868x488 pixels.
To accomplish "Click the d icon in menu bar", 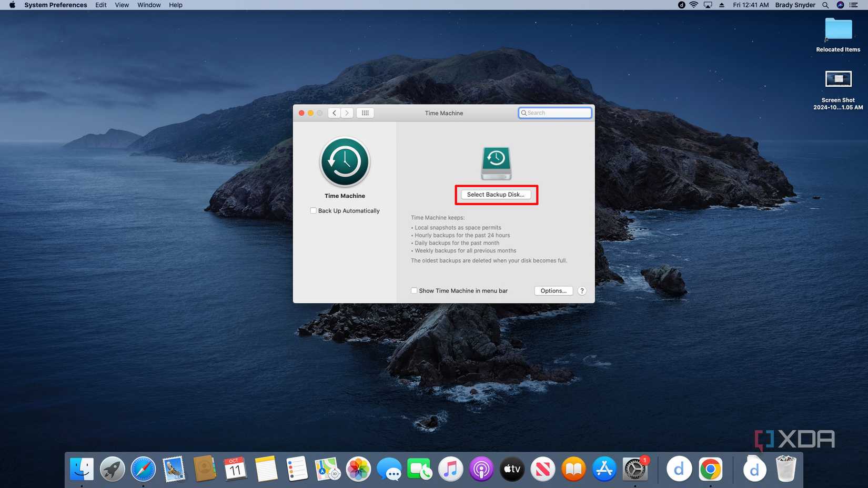I will click(x=681, y=5).
